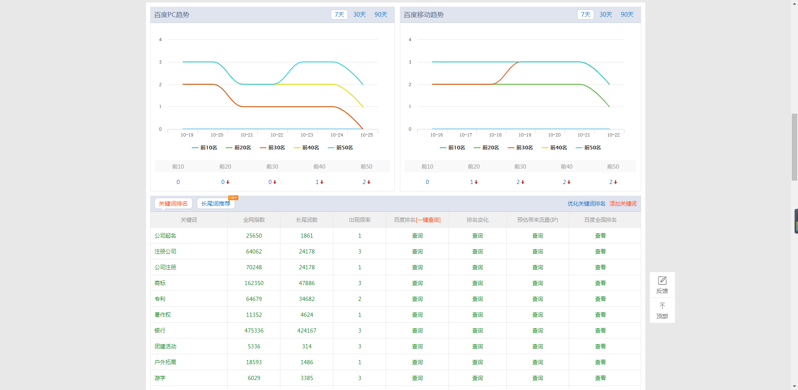Screen dimensions: 798x390
Task: Query 排名变化 for the 银行 row
Action: [x=477, y=330]
